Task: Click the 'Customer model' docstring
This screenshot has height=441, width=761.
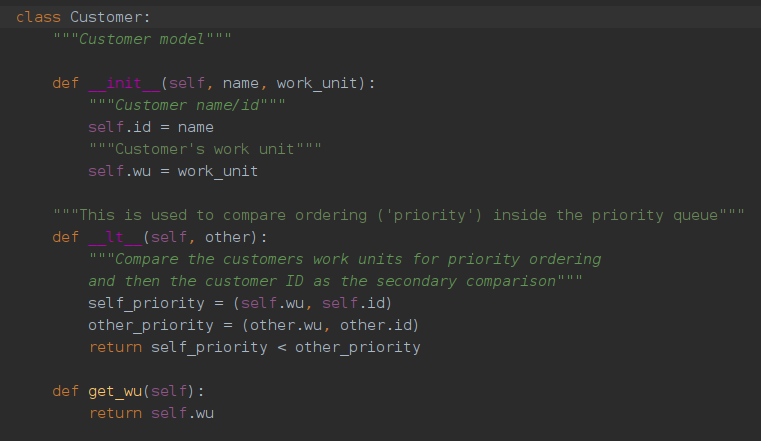Action: tap(142, 39)
